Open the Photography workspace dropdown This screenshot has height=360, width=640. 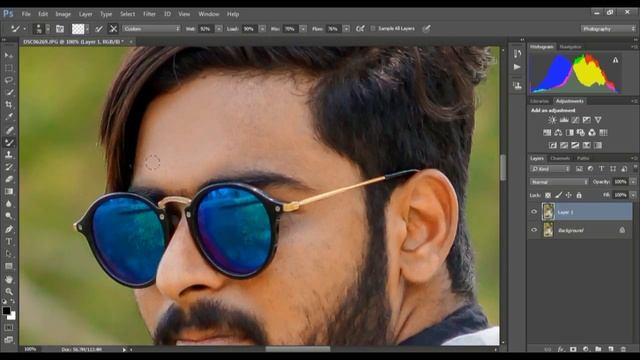(x=608, y=29)
